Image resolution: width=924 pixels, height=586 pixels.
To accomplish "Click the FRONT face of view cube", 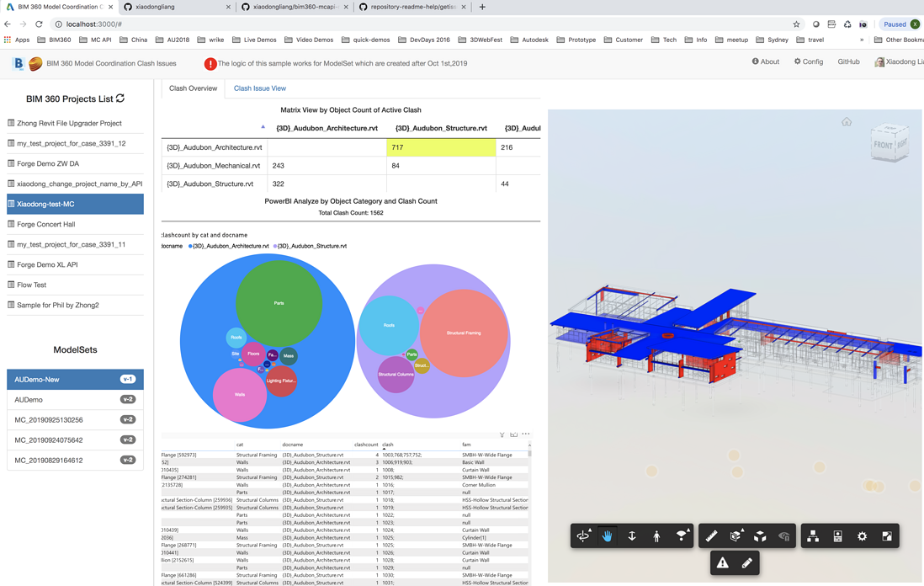I will click(x=883, y=145).
